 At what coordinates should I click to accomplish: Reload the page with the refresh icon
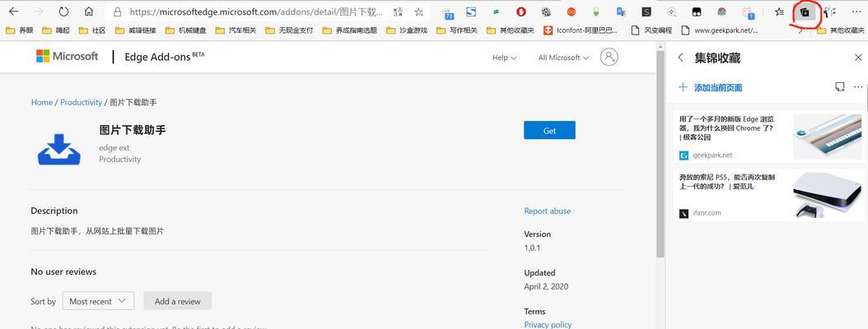pos(63,12)
